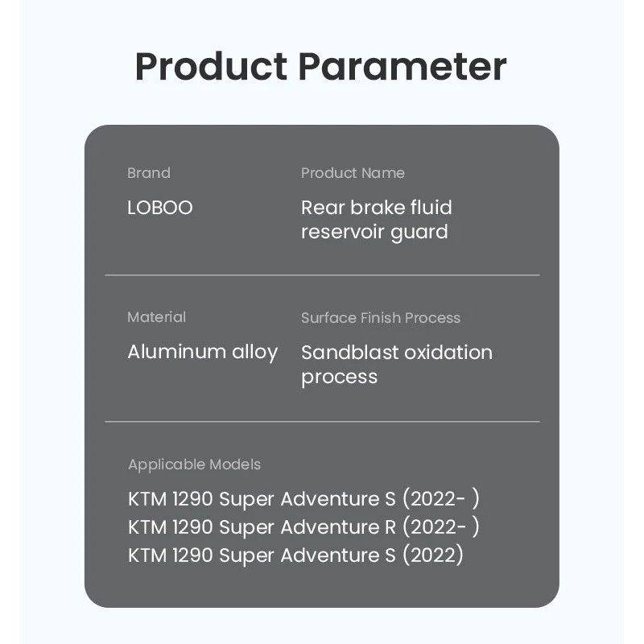This screenshot has height=644, width=644.
Task: Click the word Adventure in the R model line
Action: pos(330,527)
